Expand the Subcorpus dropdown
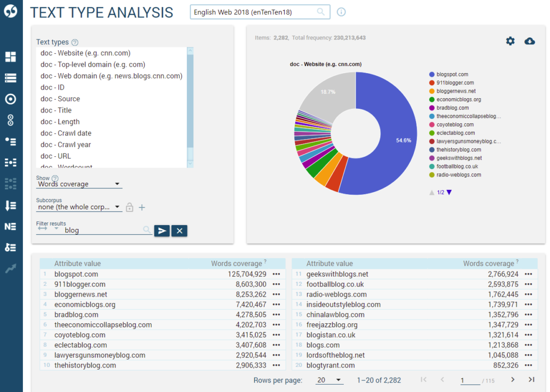This screenshot has width=550, height=392. (x=79, y=207)
